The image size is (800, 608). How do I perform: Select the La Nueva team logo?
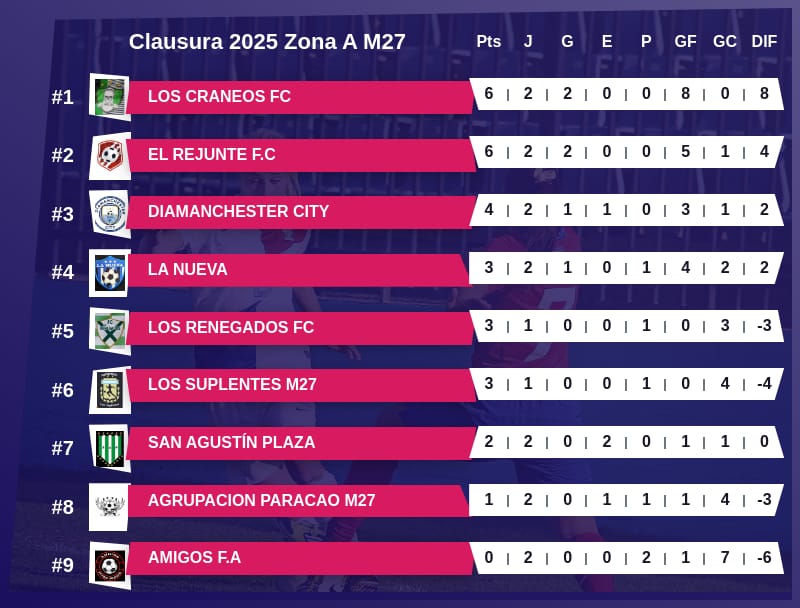pyautogui.click(x=110, y=272)
